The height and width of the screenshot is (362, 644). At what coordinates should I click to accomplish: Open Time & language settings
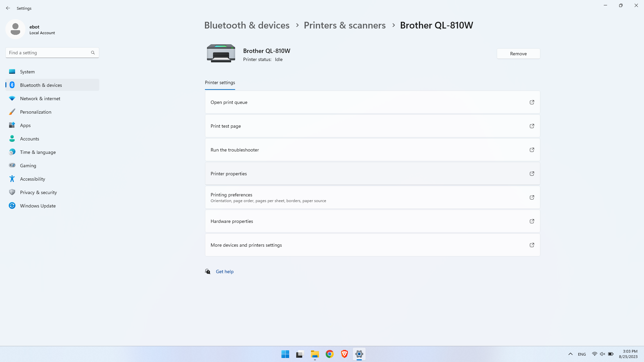(x=52, y=152)
